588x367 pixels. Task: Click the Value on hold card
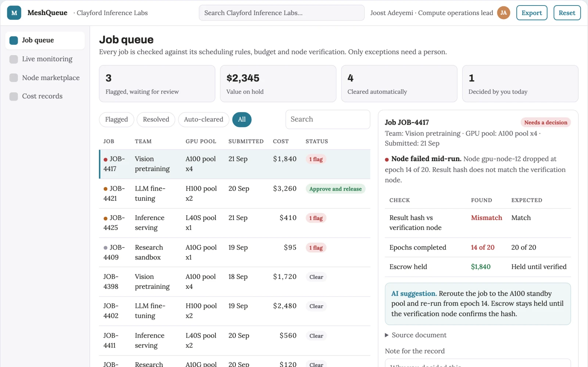click(x=278, y=84)
